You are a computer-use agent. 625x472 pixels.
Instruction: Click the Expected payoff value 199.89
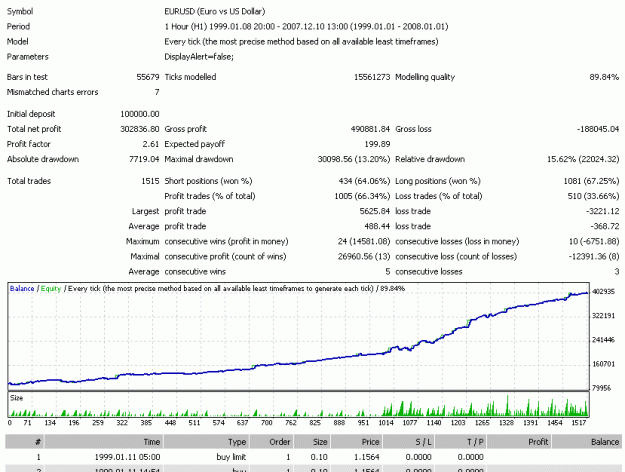[377, 144]
